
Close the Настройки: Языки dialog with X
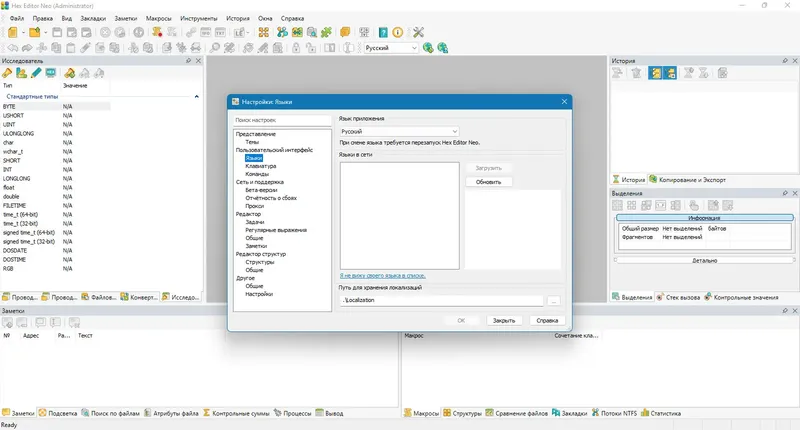pos(564,102)
